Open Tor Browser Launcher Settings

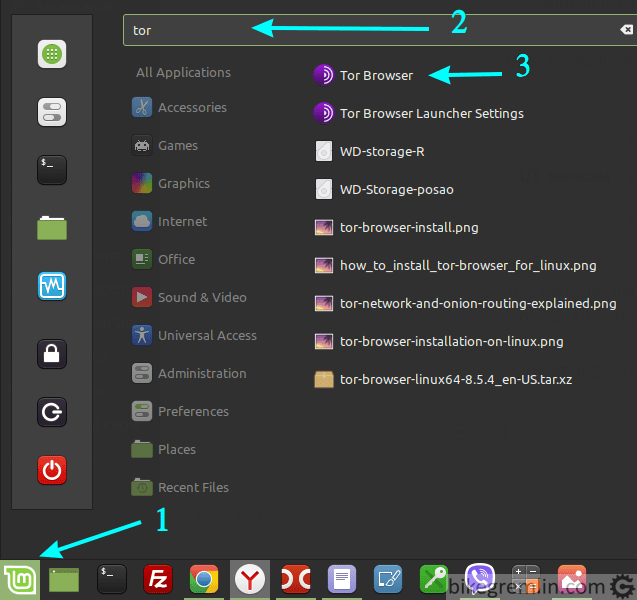[x=419, y=113]
